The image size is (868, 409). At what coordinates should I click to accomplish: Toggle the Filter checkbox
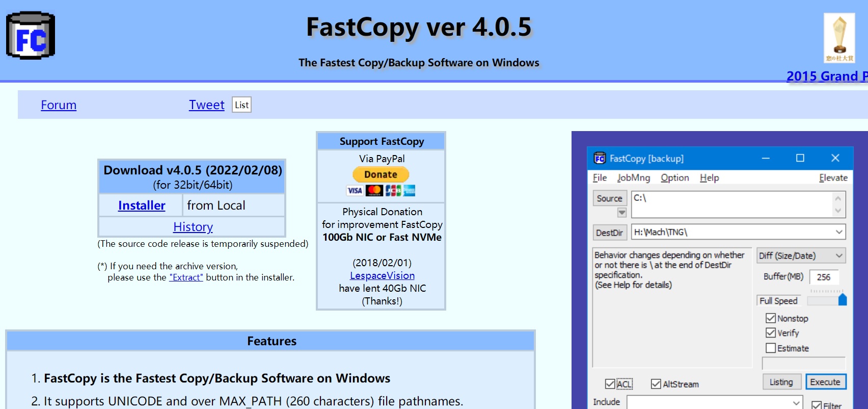[x=817, y=406]
